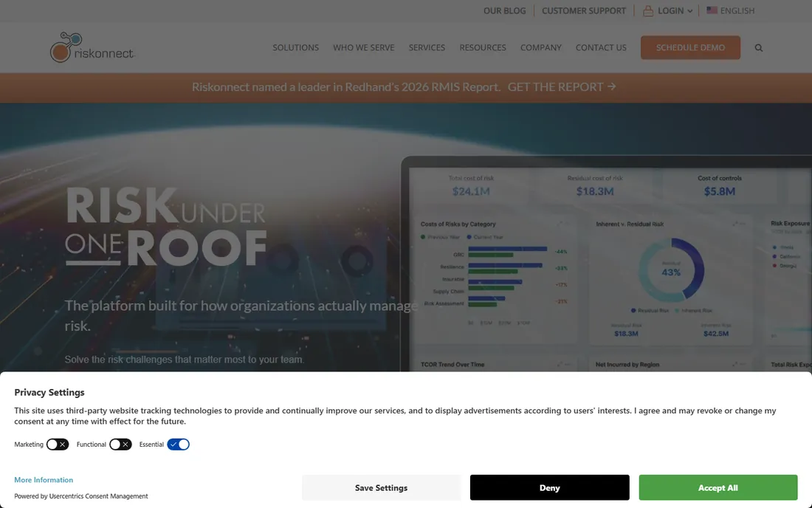812x508 pixels.
Task: Click the Costs of Risks by Category chart
Action: (x=495, y=280)
